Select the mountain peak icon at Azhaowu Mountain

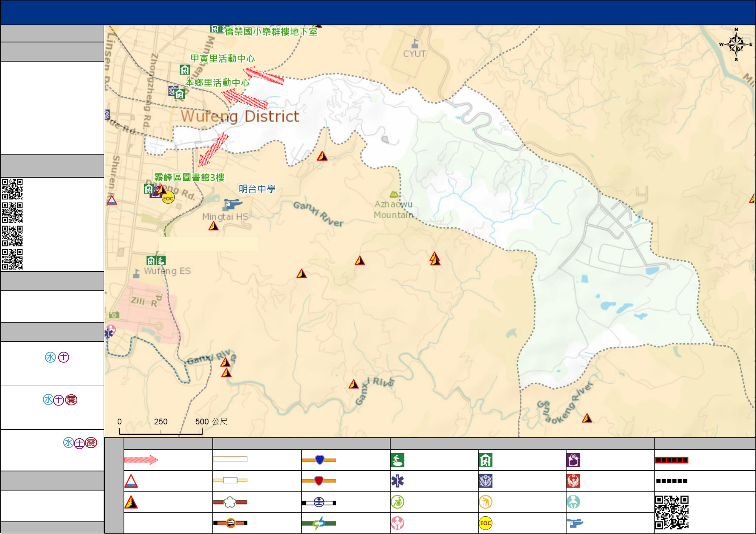coord(394,194)
